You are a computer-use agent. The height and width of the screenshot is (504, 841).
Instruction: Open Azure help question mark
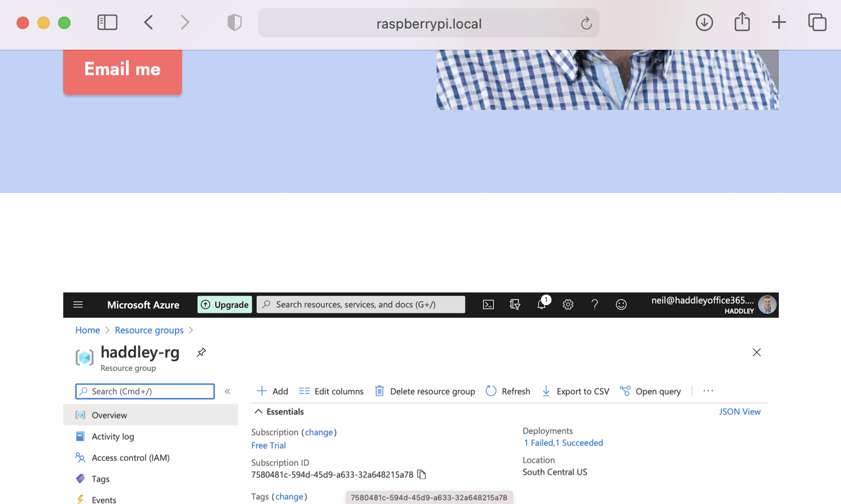point(595,304)
